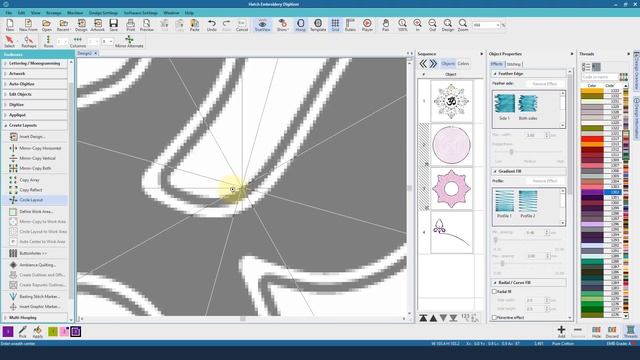This screenshot has height=360, width=640.
Task: Choose Both sides feather edge option
Action: (528, 107)
